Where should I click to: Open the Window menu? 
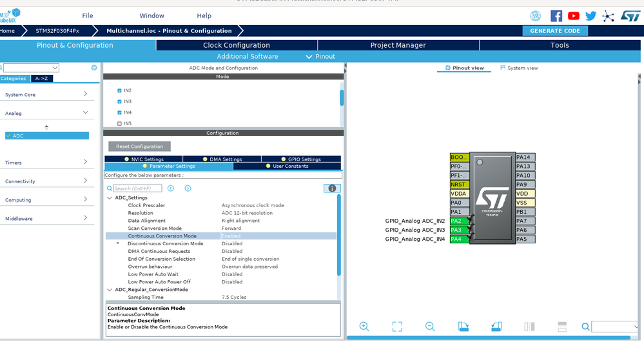[151, 15]
